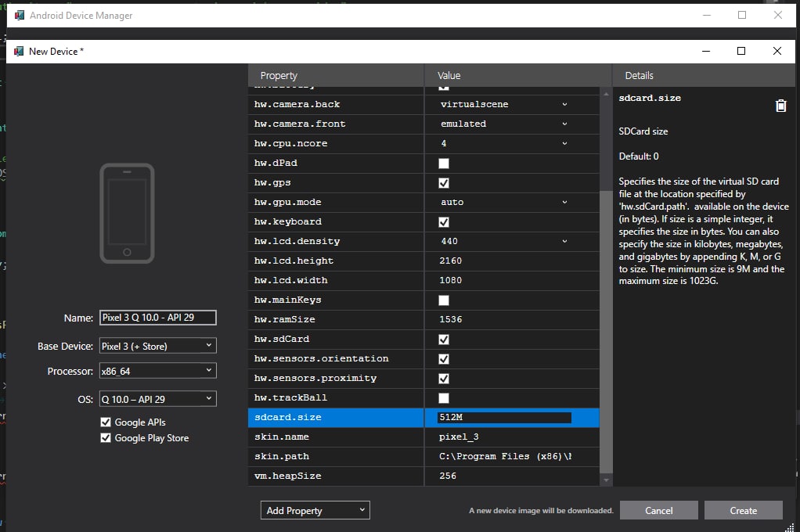Viewport: 800px width, 532px height.
Task: Select the hw.gpu.mode property name
Action: coord(288,202)
